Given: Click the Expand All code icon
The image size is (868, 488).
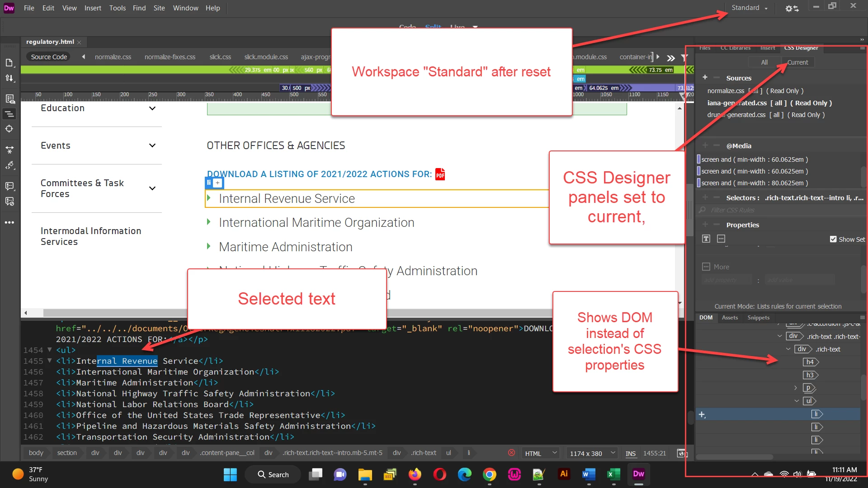Looking at the screenshot, I should pyautogui.click(x=9, y=150).
